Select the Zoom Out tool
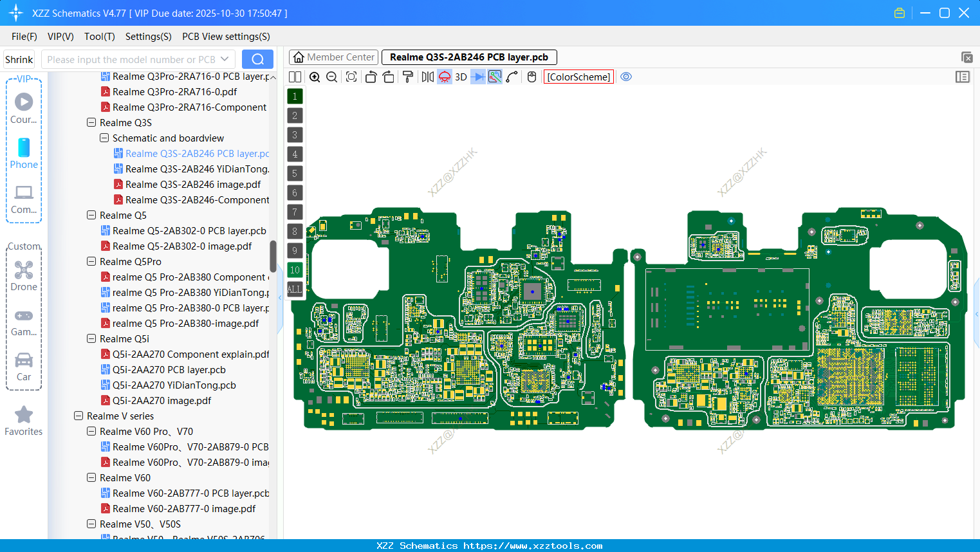The width and height of the screenshot is (980, 552). 331,77
